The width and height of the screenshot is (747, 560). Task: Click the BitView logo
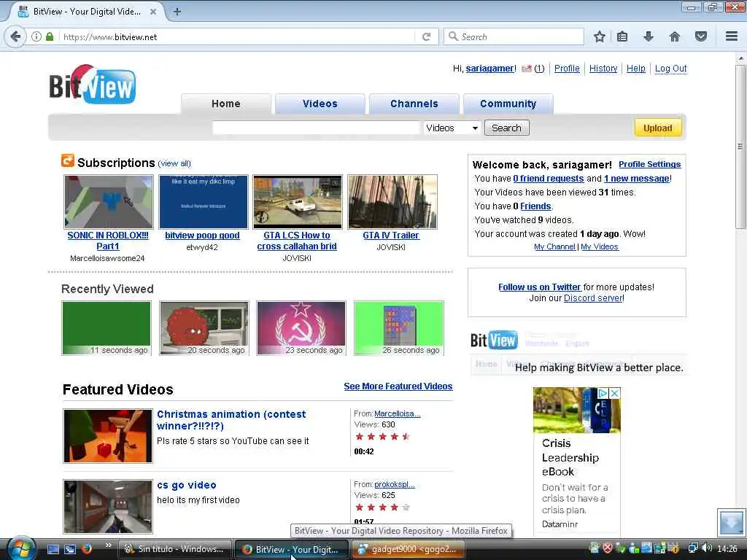pyautogui.click(x=93, y=85)
